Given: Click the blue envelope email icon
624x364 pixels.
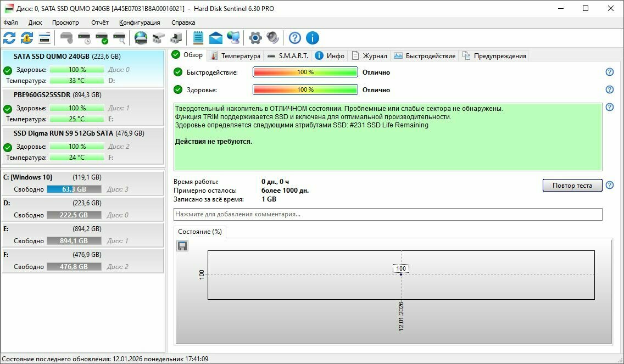Looking at the screenshot, I should coord(216,38).
